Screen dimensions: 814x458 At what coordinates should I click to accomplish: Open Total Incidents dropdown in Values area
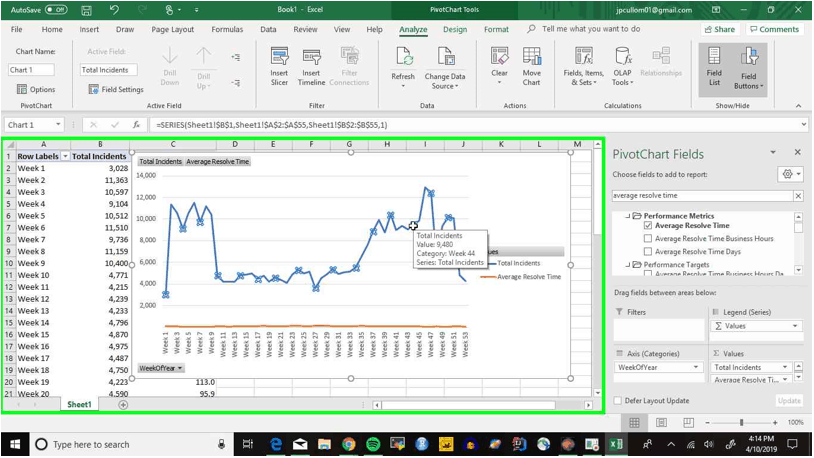click(785, 367)
